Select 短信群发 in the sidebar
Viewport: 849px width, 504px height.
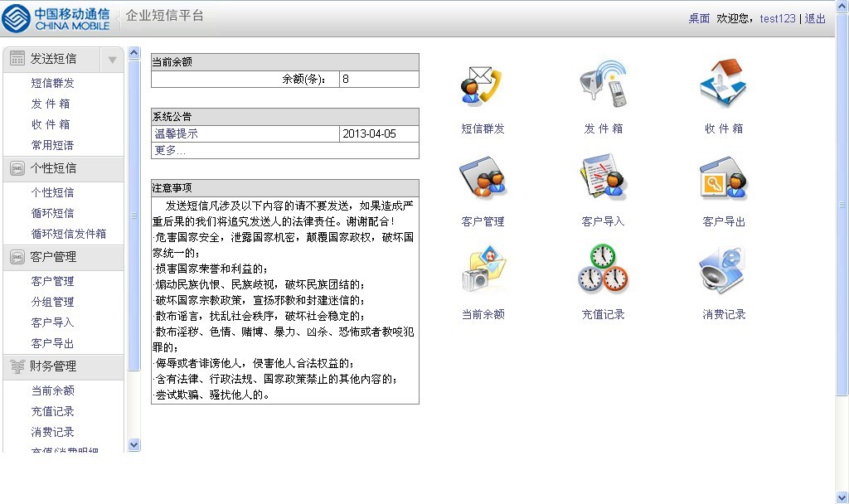pos(52,83)
